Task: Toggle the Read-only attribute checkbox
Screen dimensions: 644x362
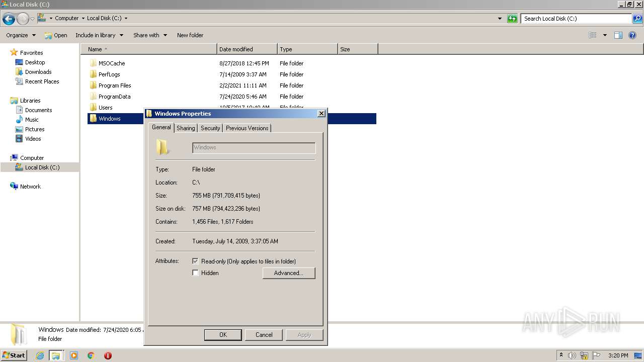Action: pos(196,261)
